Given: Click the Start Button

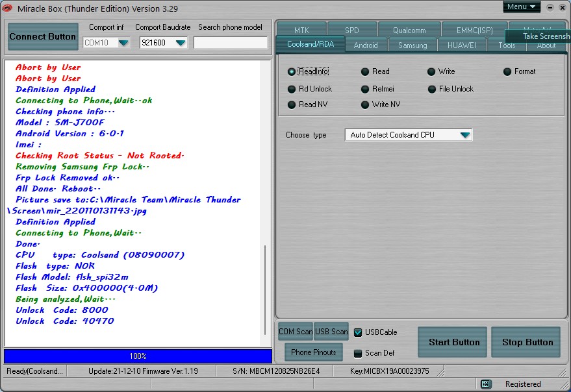Looking at the screenshot, I should coord(453,342).
